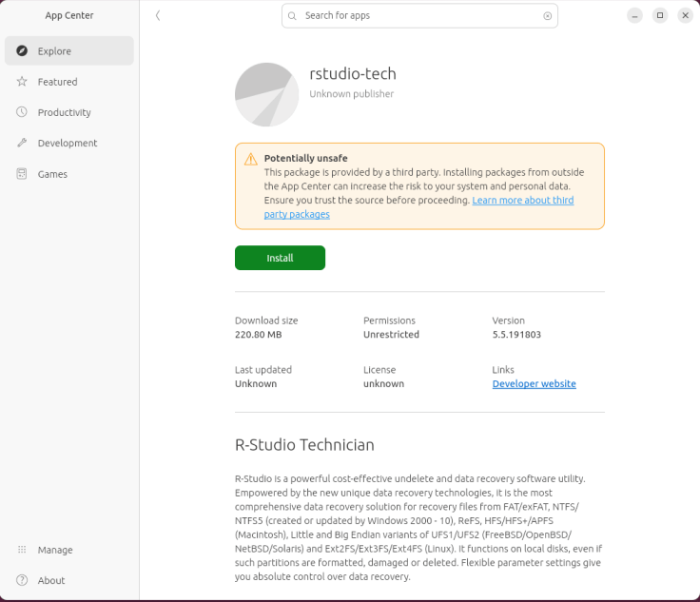The width and height of the screenshot is (700, 602).
Task: Open the Featured category
Action: pos(69,82)
